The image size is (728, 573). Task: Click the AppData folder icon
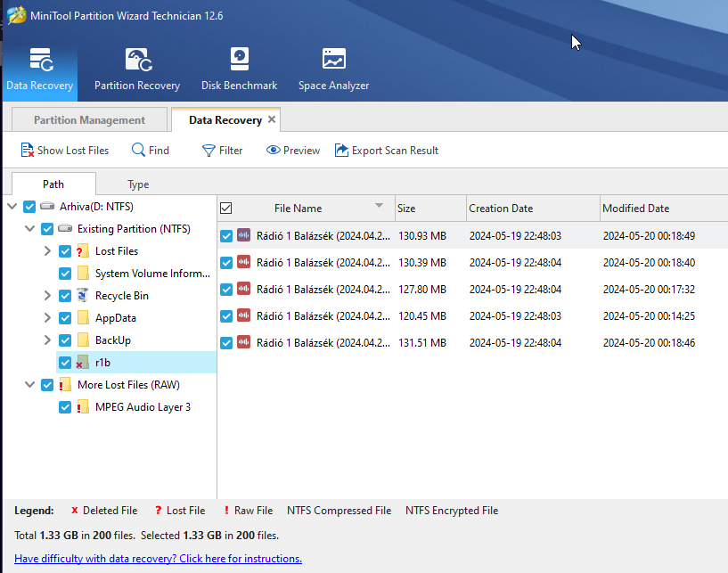(83, 317)
